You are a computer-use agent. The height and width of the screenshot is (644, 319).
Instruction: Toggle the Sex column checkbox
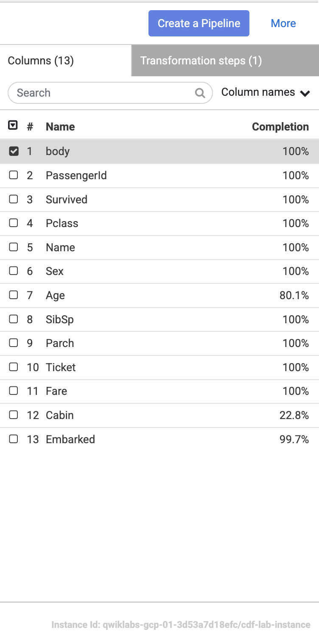(x=14, y=271)
